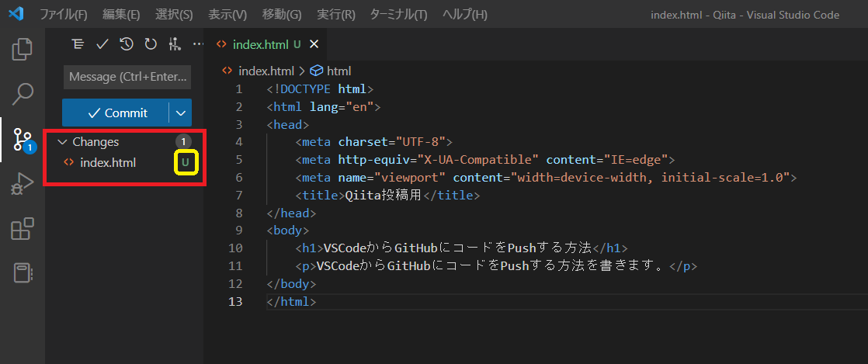Select the Source Control icon with badge
Viewport: 868px width, 364px height.
click(x=23, y=140)
